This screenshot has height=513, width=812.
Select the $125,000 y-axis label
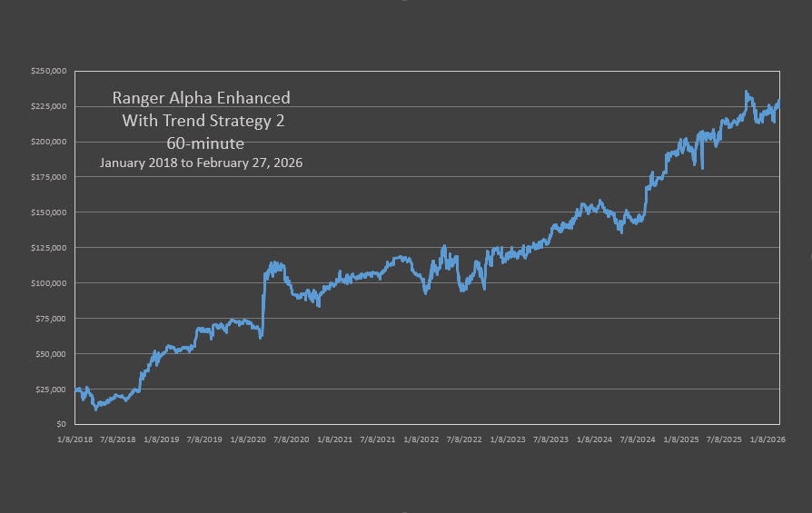coord(49,248)
